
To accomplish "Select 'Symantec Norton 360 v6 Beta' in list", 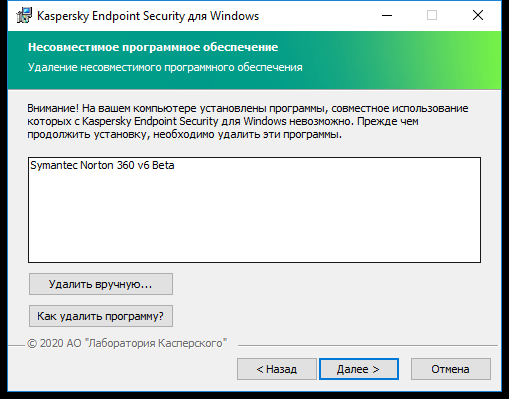I will [x=102, y=165].
